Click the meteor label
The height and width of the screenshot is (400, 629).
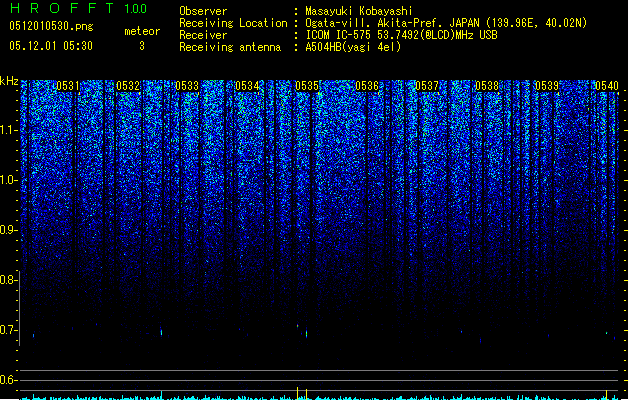click(142, 31)
